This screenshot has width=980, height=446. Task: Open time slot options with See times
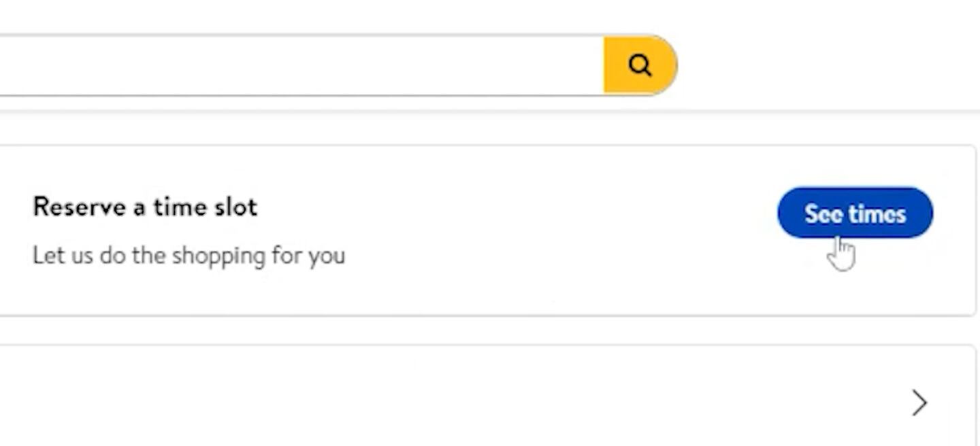click(x=855, y=213)
